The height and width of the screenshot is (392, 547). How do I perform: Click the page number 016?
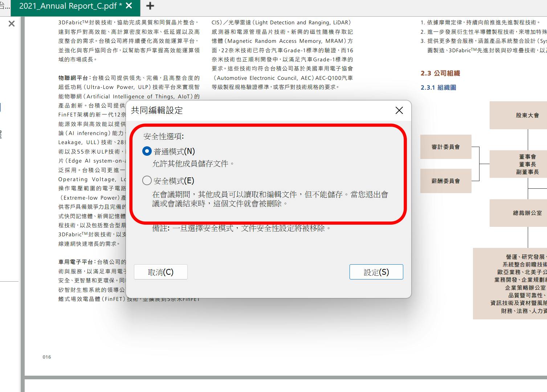pos(47,357)
